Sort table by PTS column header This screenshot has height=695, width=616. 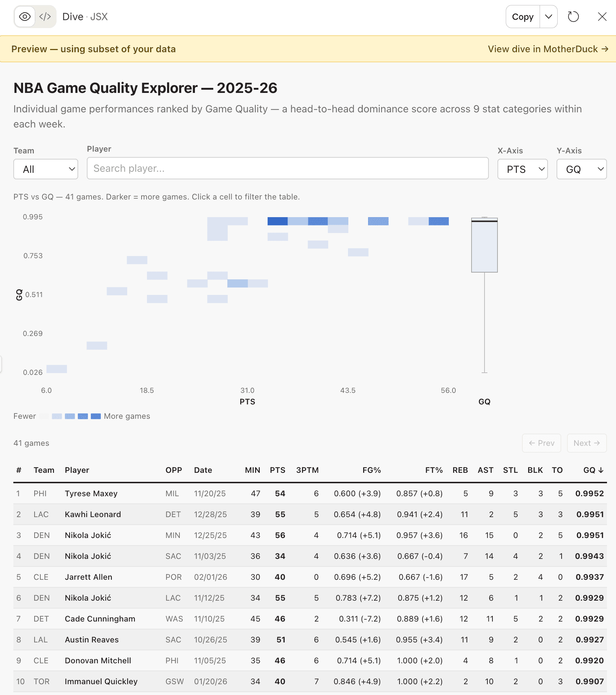277,470
